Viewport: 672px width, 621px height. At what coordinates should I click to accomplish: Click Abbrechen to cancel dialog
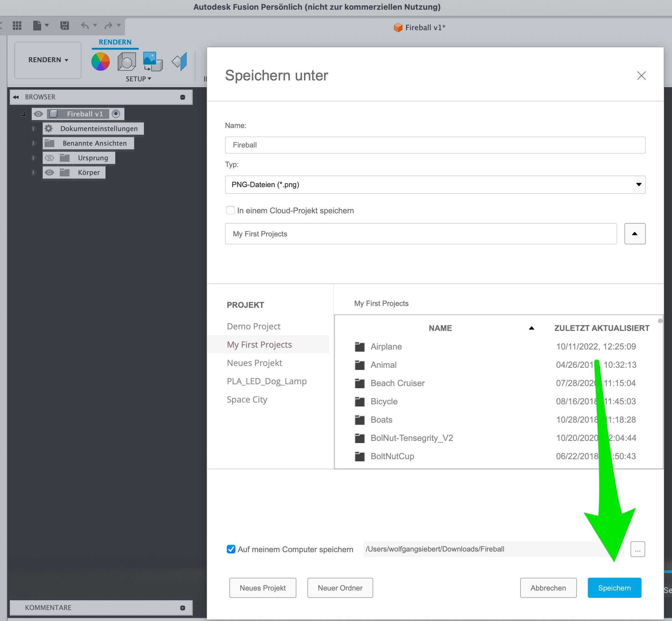(547, 587)
